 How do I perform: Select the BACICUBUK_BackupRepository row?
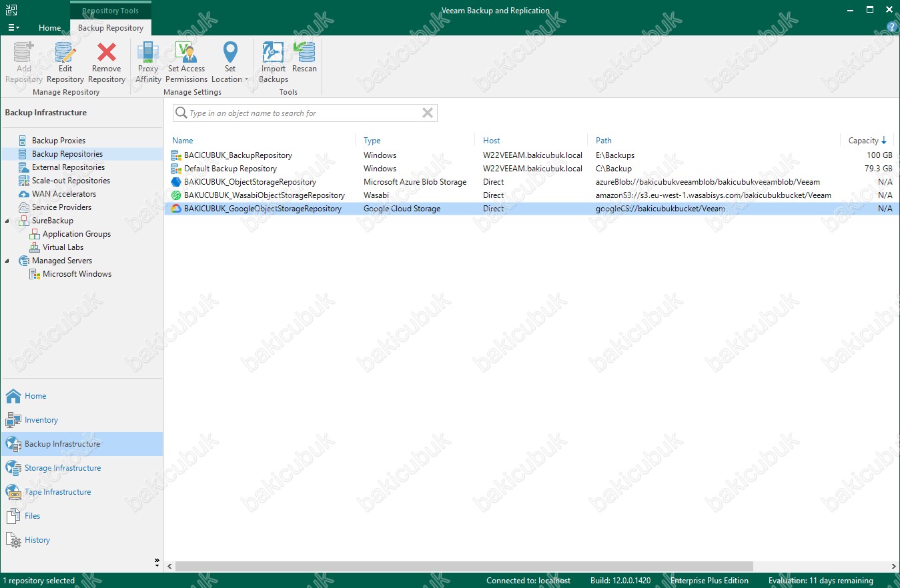point(532,155)
